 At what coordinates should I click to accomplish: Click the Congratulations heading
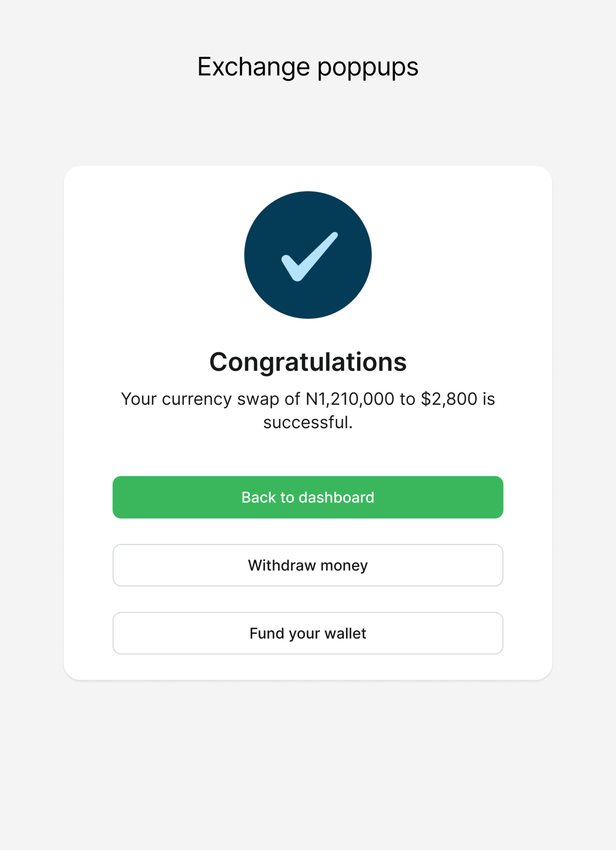point(308,362)
